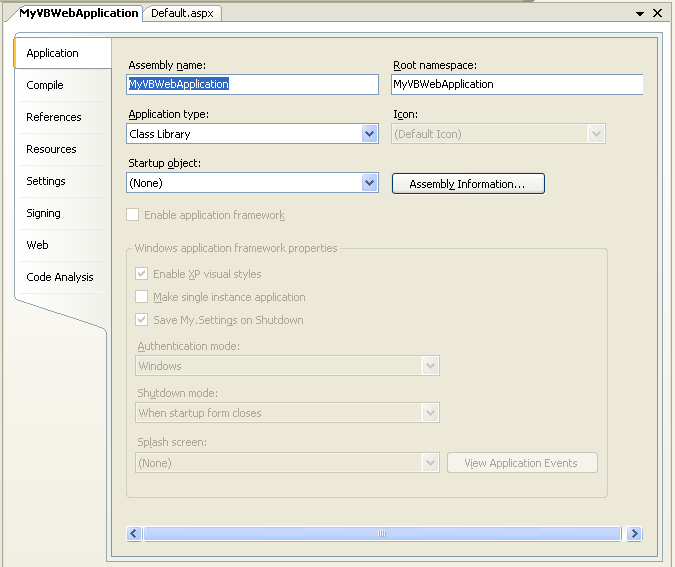Expand the Icon dropdown list
Image resolution: width=675 pixels, height=567 pixels.
tap(597, 134)
